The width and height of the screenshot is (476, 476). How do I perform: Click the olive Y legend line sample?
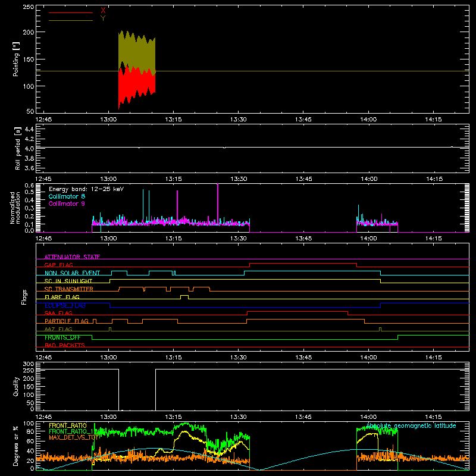point(71,21)
